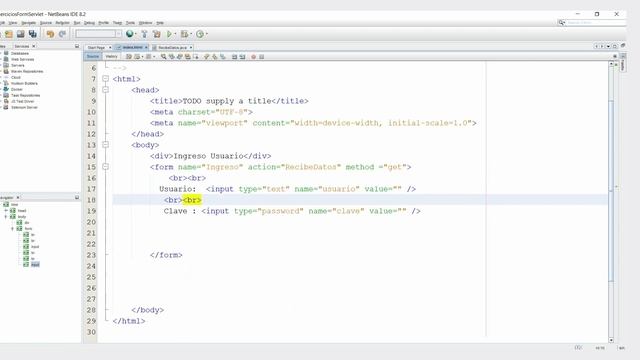This screenshot has width=640, height=360.
Task: Switch to the RecibeDatos.java tab
Action: point(172,48)
